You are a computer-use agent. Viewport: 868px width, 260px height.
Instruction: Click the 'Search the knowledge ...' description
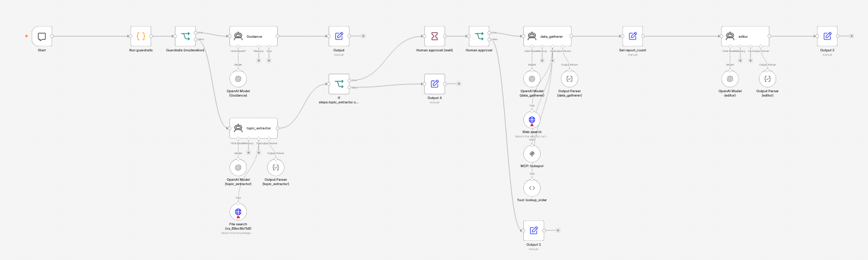click(238, 233)
